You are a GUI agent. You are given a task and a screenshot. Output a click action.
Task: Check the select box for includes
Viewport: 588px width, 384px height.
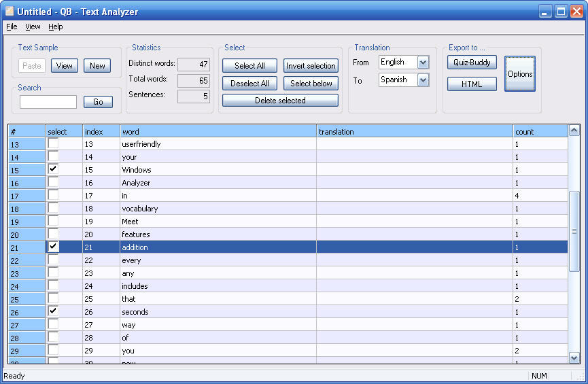click(53, 285)
